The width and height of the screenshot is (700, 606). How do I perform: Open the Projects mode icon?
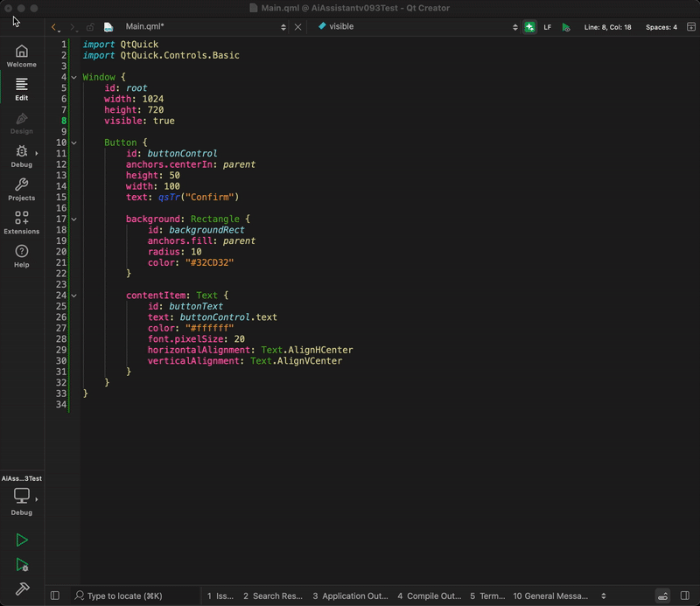tap(21, 191)
